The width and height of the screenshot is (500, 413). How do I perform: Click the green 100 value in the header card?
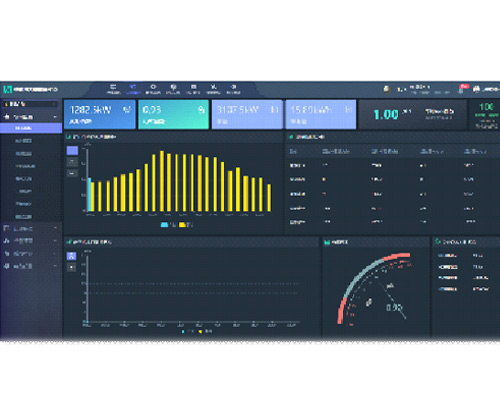[486, 107]
